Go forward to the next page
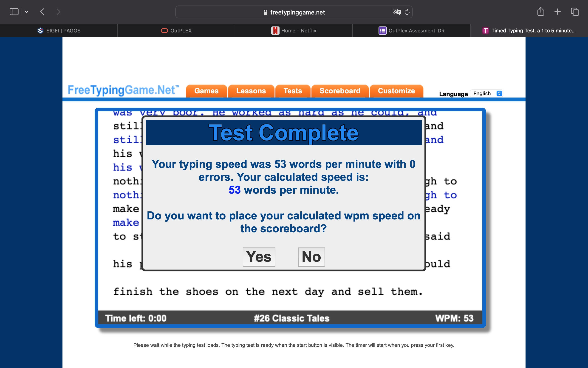588x368 pixels. (x=58, y=12)
